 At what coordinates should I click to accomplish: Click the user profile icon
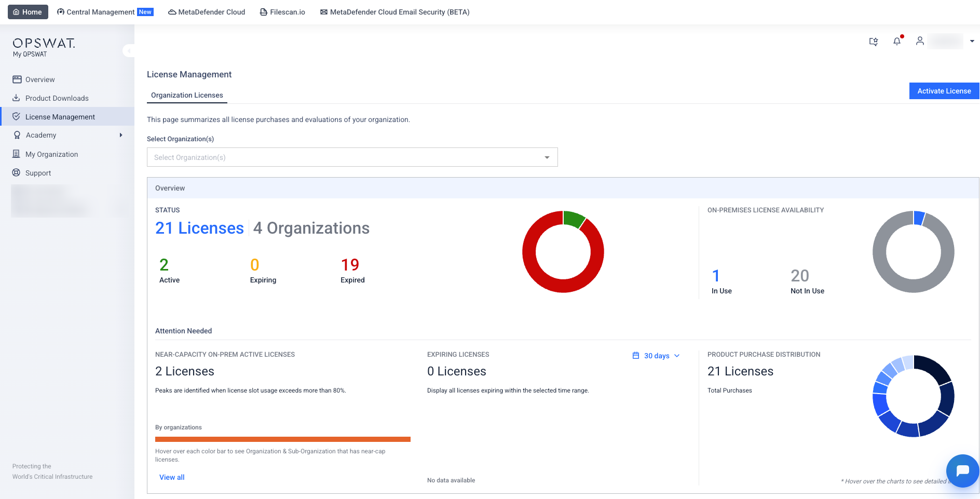[919, 41]
